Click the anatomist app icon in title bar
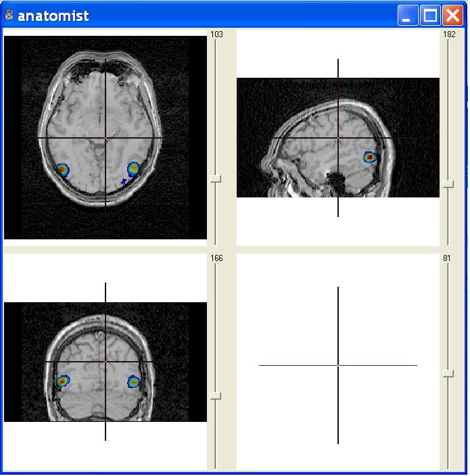The height and width of the screenshot is (476, 470). coord(9,15)
